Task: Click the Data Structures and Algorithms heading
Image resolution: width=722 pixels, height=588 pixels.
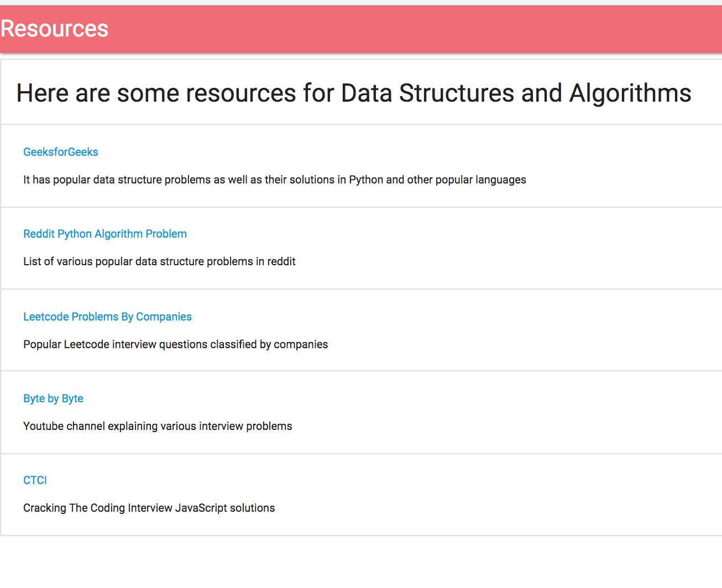Action: (354, 93)
